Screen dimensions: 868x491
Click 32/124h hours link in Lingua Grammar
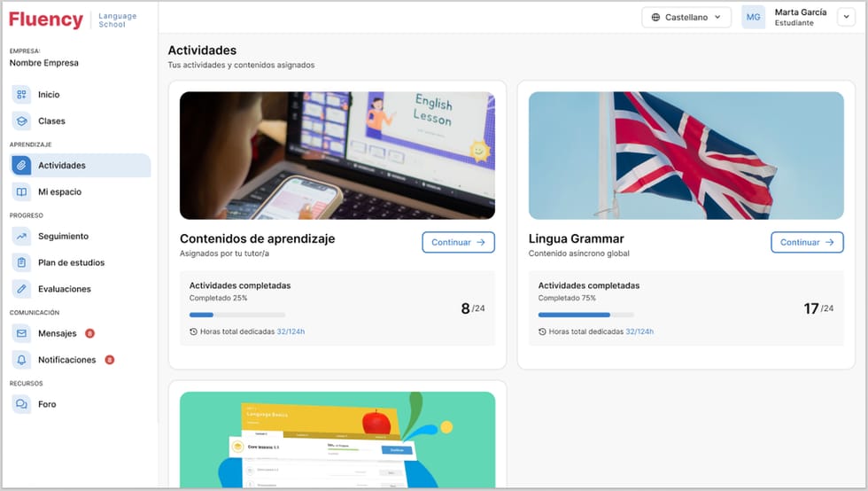click(639, 331)
